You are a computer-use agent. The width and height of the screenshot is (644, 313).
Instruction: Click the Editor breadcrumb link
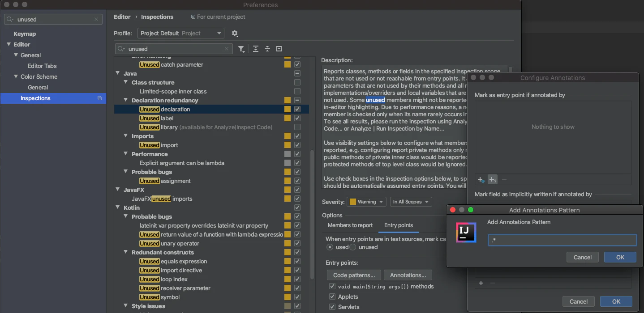(122, 17)
